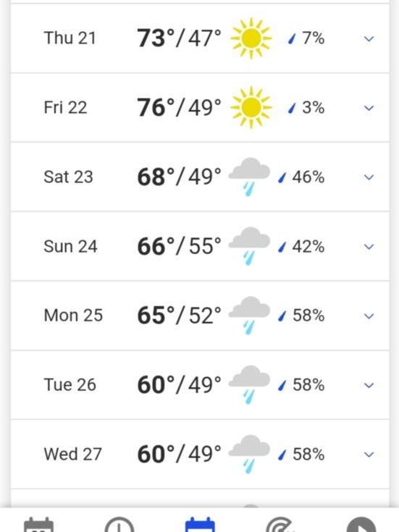This screenshot has width=399, height=532.
Task: Tap the 60°/49° temperature for Wed 27
Action: tap(179, 454)
